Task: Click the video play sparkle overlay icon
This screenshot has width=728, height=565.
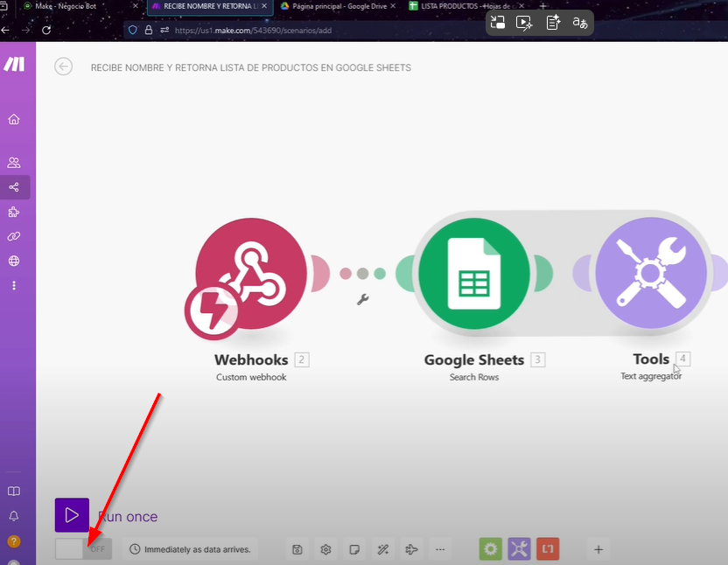Action: (x=524, y=22)
